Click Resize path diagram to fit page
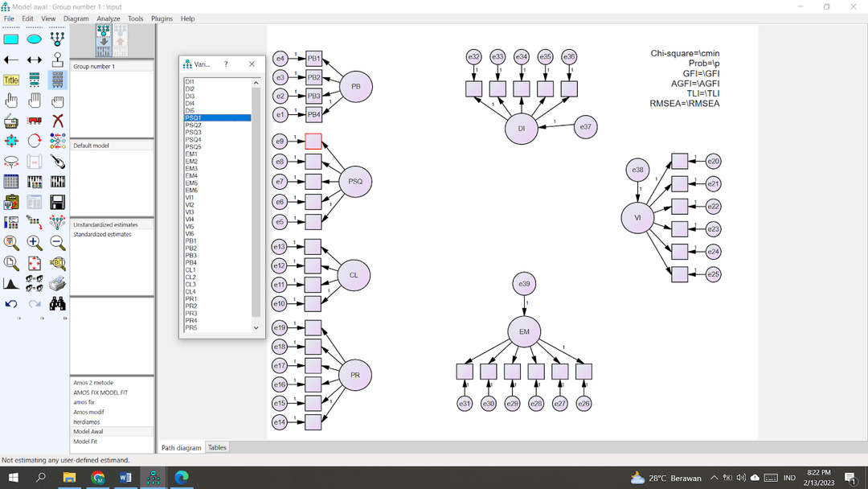Viewport: 868px width, 489px height. click(x=35, y=263)
